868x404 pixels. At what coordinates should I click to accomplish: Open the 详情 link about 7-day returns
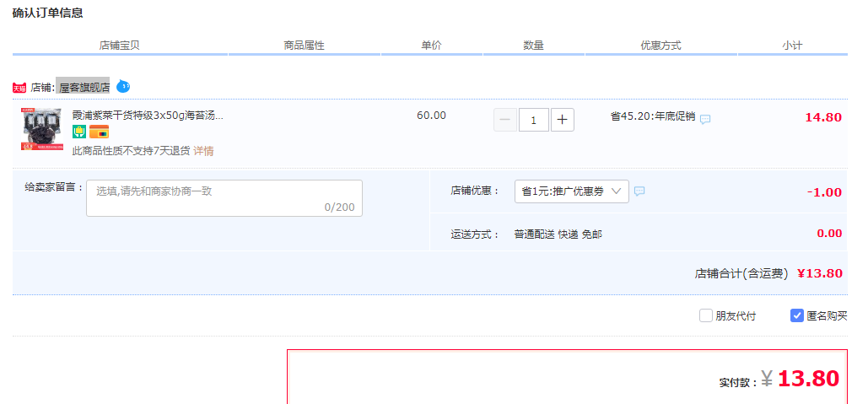[204, 151]
